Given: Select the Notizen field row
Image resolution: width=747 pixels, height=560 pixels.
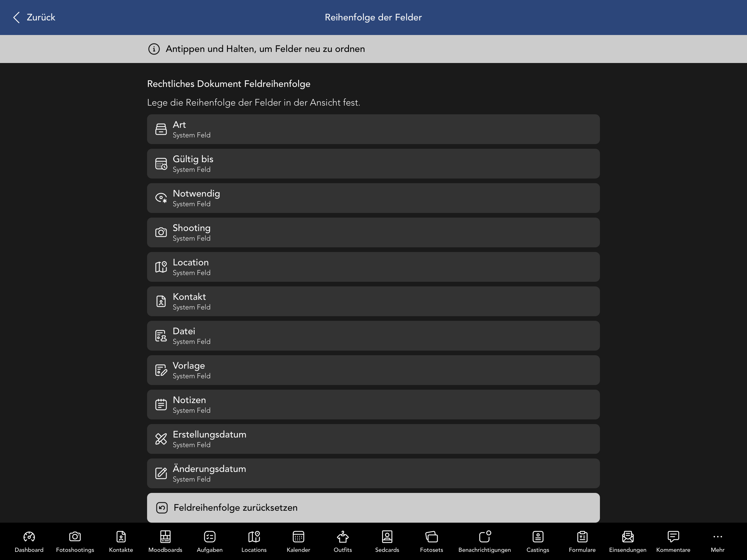Looking at the screenshot, I should pyautogui.click(x=373, y=405).
